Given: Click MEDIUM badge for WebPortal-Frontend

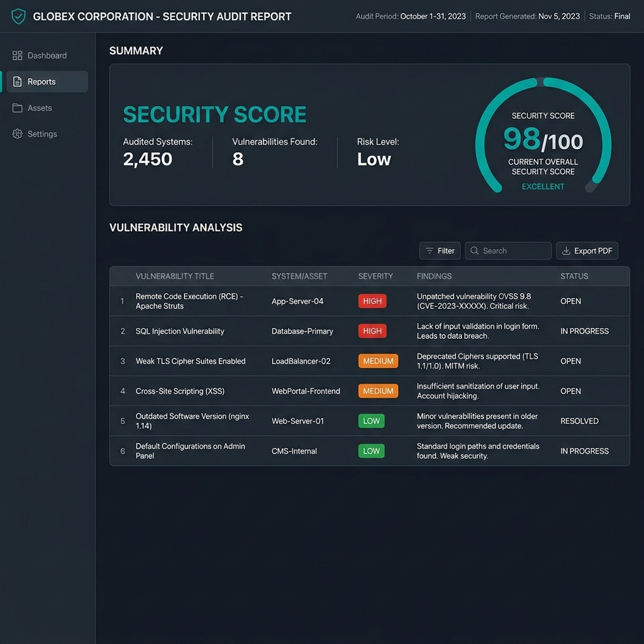Looking at the screenshot, I should [x=378, y=391].
